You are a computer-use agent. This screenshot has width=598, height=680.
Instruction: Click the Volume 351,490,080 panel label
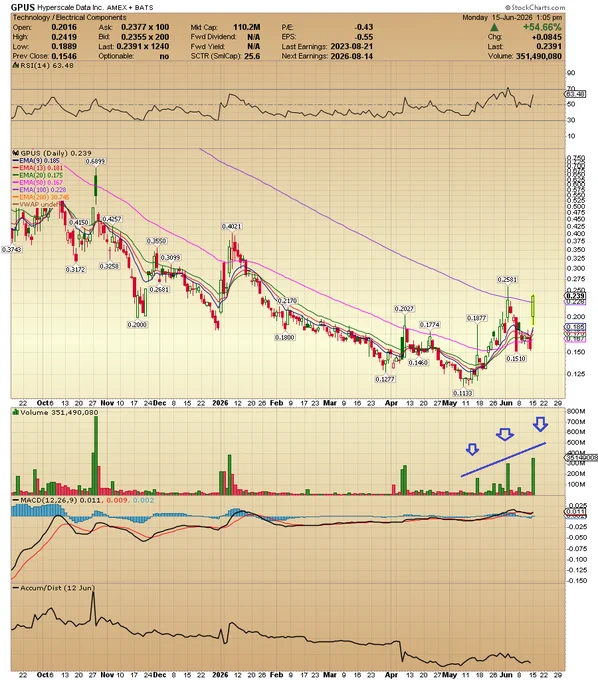(59, 412)
